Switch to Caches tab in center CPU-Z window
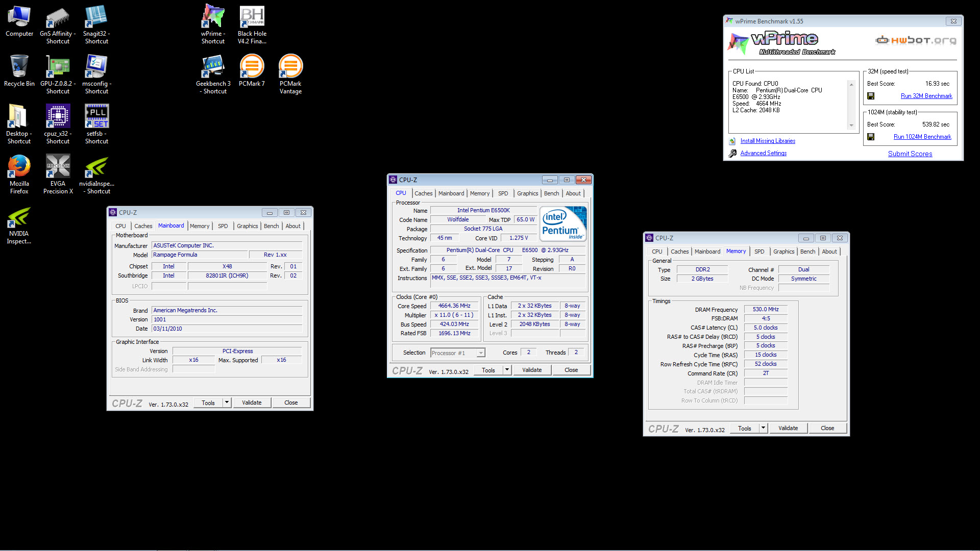This screenshot has height=551, width=980. tap(423, 193)
